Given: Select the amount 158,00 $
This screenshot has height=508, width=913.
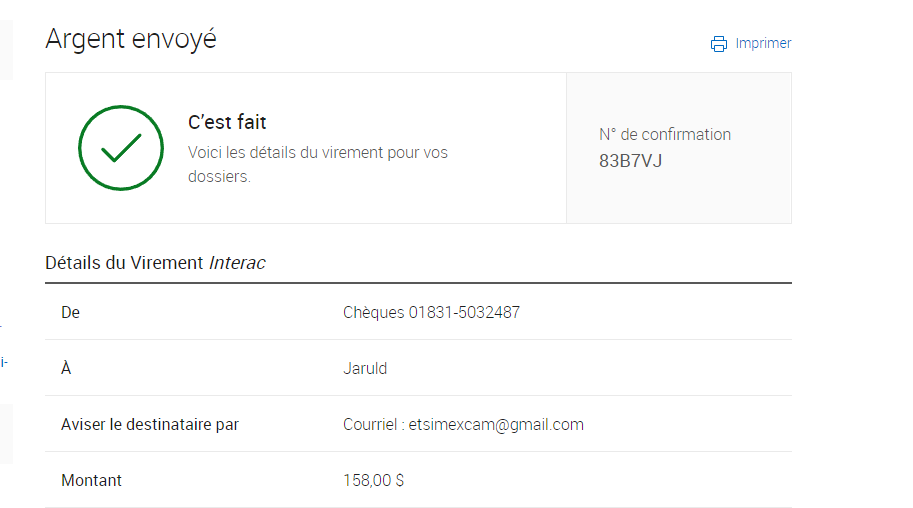Looking at the screenshot, I should tap(373, 480).
